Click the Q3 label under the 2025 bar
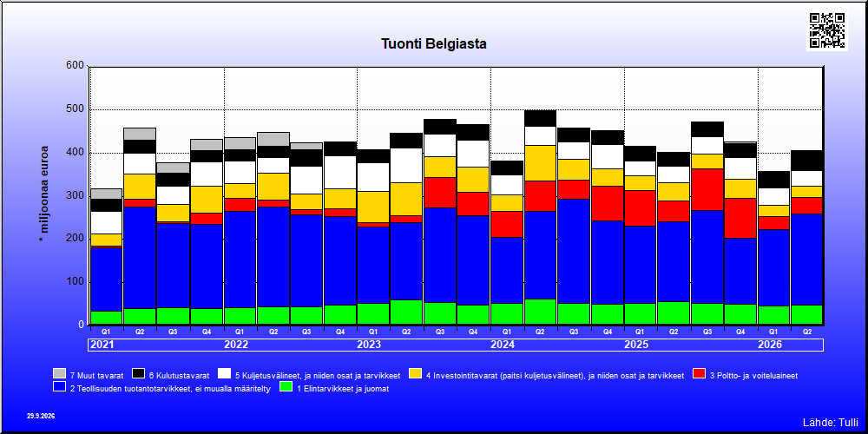868x434 pixels. point(707,331)
